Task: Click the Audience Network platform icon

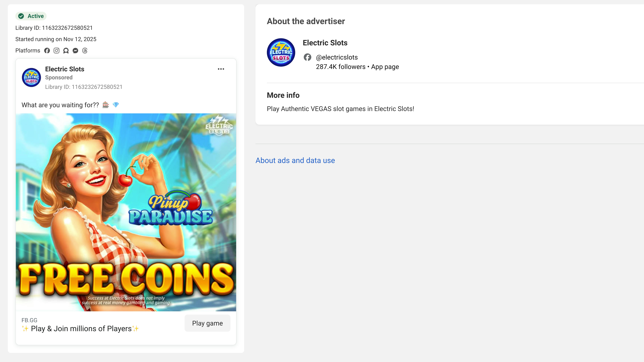Action: 66,51
